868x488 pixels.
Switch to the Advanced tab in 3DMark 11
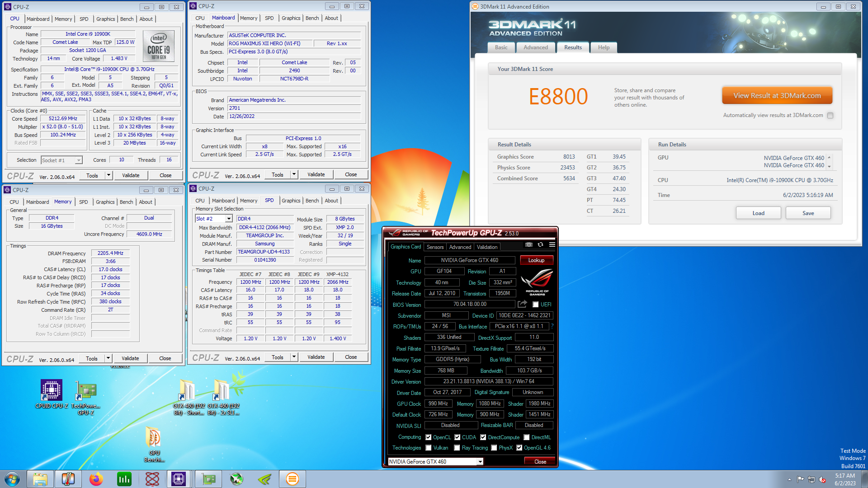(x=536, y=47)
